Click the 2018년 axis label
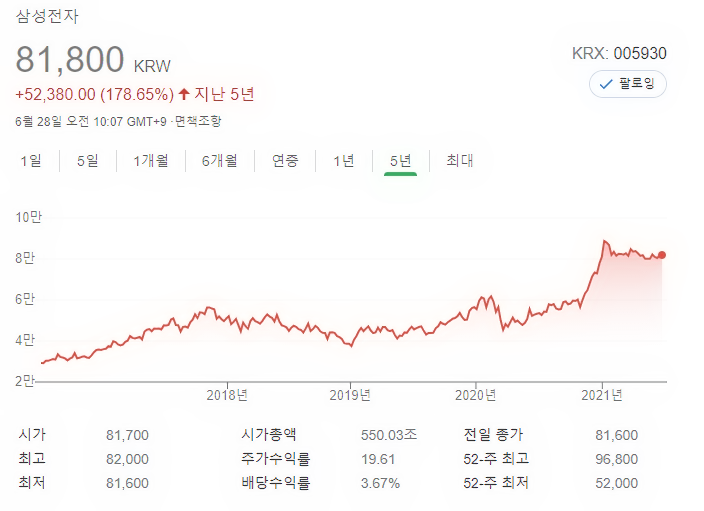704x511 pixels. coord(227,395)
